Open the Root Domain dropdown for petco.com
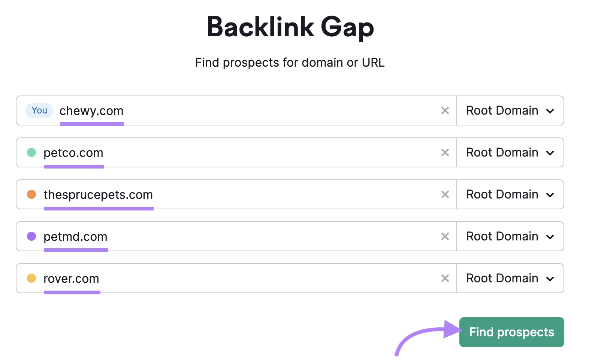Image resolution: width=589 pixels, height=364 pixels. tap(510, 152)
